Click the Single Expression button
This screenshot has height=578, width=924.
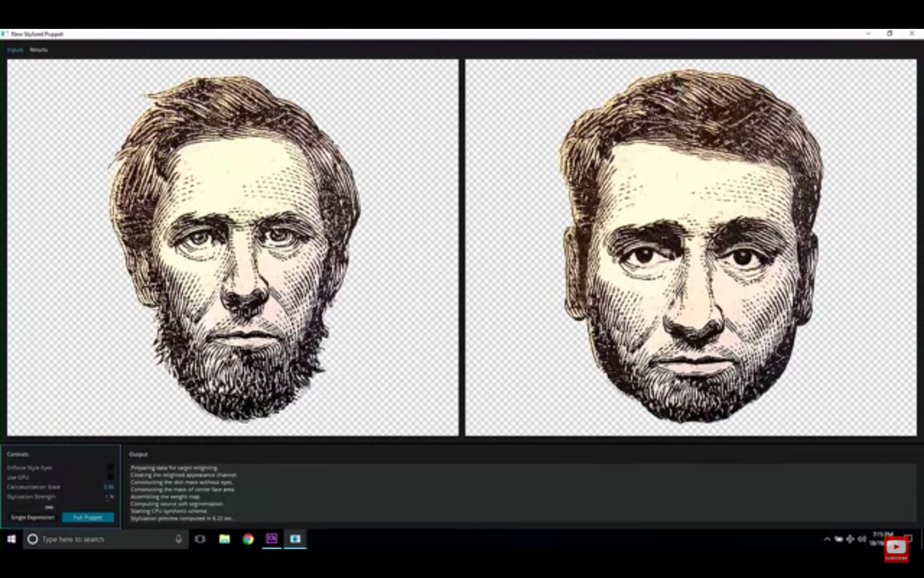click(x=32, y=518)
